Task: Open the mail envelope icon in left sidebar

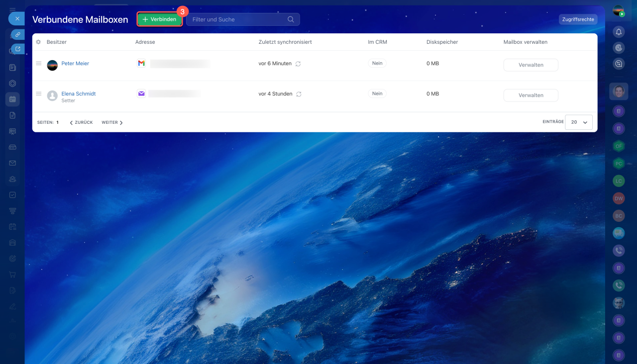Action: pyautogui.click(x=12, y=163)
